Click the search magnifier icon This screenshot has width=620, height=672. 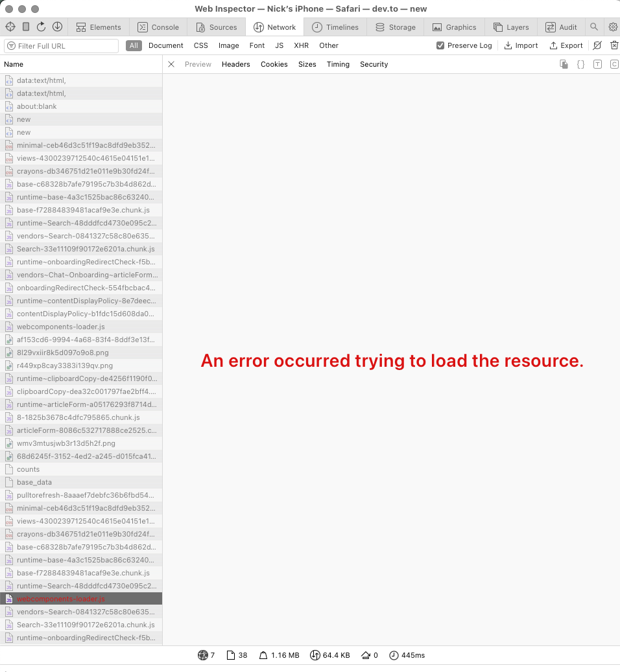click(x=594, y=27)
